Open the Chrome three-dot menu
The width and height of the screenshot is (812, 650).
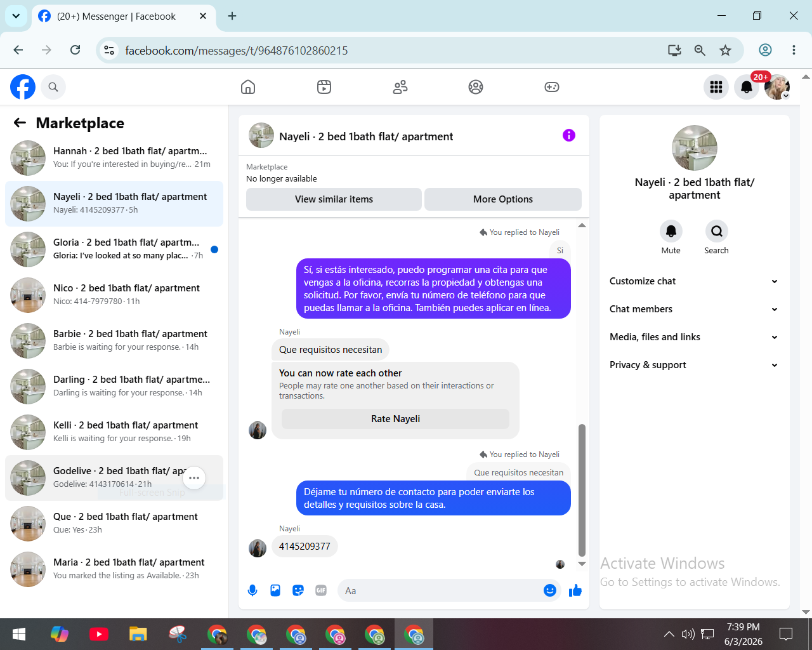[794, 50]
